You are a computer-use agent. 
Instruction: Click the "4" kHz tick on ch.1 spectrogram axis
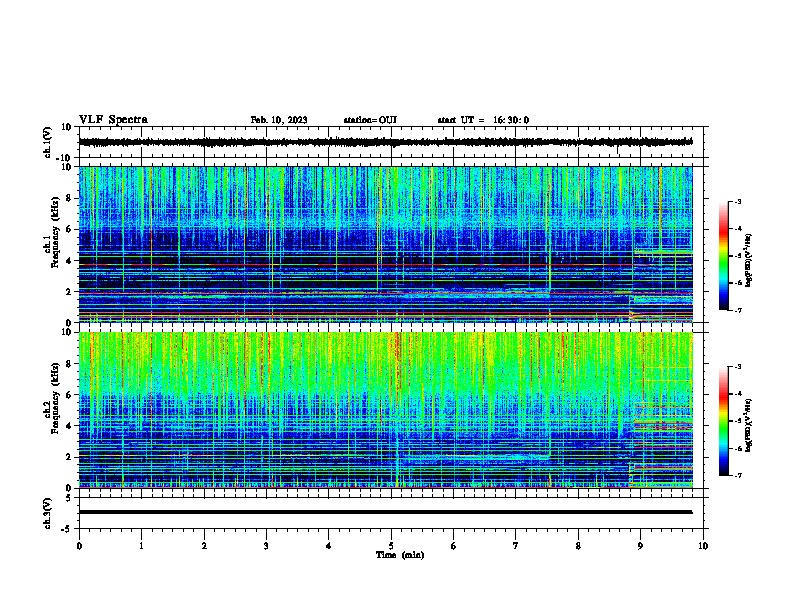click(x=69, y=261)
